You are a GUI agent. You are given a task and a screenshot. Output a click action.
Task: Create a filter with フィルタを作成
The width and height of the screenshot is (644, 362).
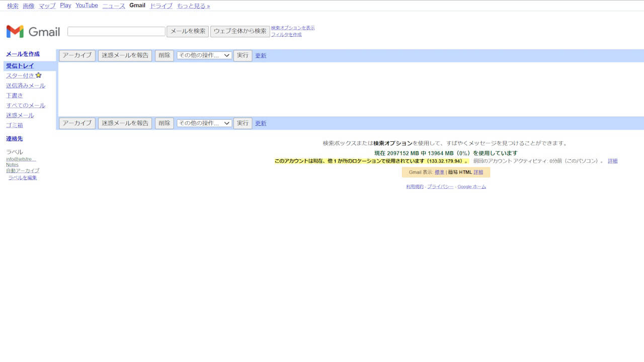(285, 34)
